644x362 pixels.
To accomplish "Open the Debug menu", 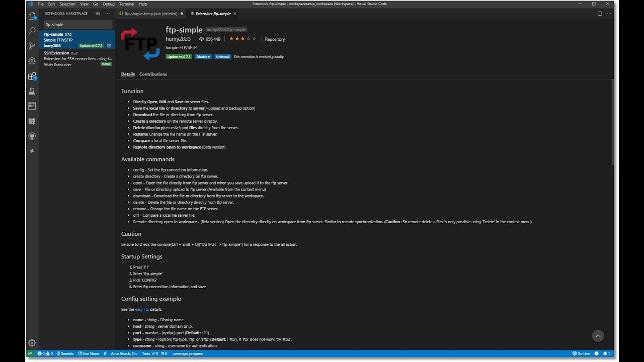I will coord(109,4).
